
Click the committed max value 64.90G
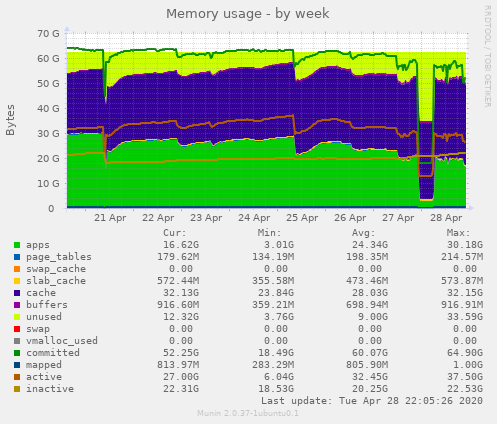[465, 353]
